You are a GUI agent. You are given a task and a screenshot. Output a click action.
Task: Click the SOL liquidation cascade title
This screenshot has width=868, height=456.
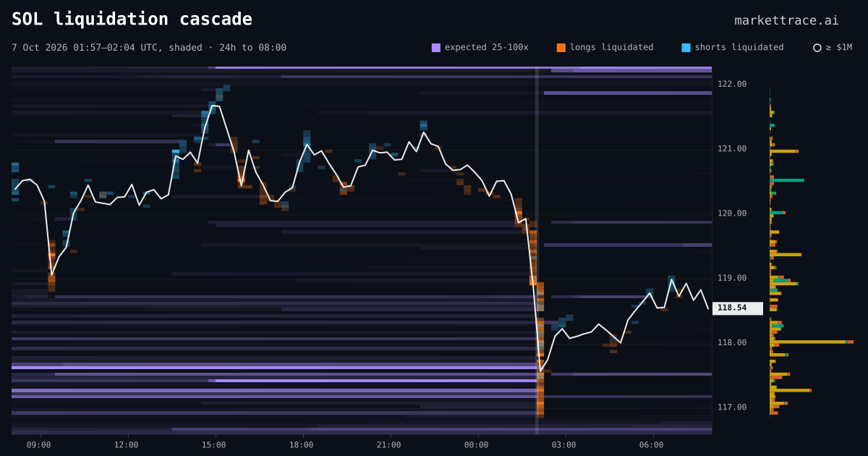[132, 19]
